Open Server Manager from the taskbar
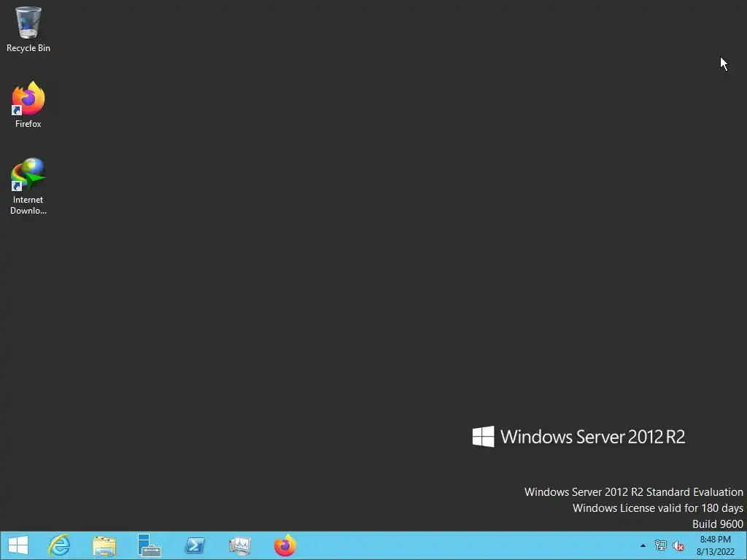This screenshot has height=560, width=747. pos(149,545)
